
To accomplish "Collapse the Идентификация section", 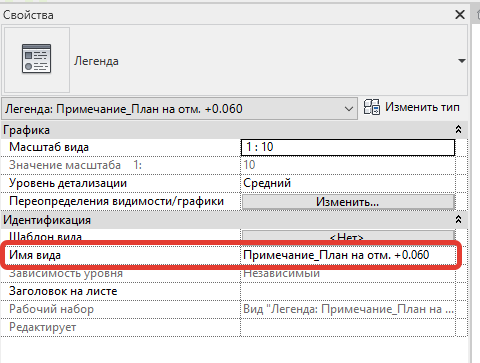I will coord(459,220).
